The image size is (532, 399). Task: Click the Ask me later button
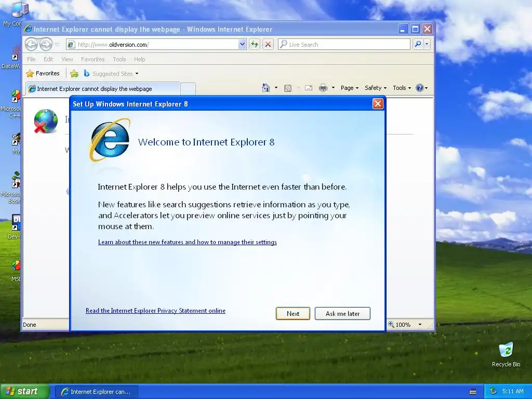tap(342, 313)
